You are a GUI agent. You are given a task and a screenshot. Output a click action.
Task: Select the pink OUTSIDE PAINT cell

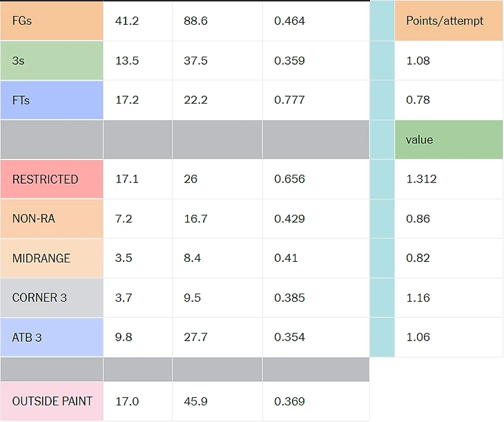pyautogui.click(x=52, y=401)
